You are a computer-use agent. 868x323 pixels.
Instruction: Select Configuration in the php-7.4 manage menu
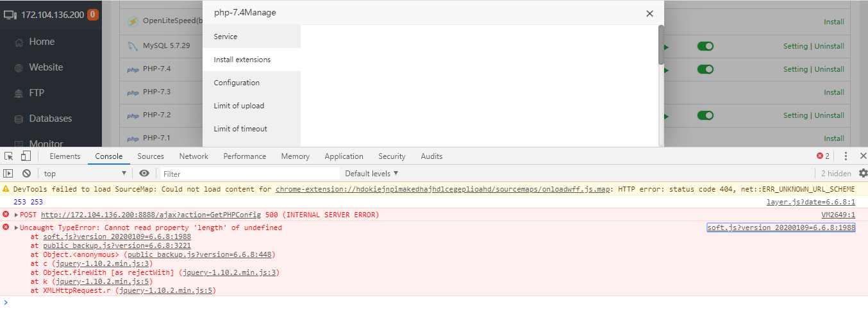(237, 83)
